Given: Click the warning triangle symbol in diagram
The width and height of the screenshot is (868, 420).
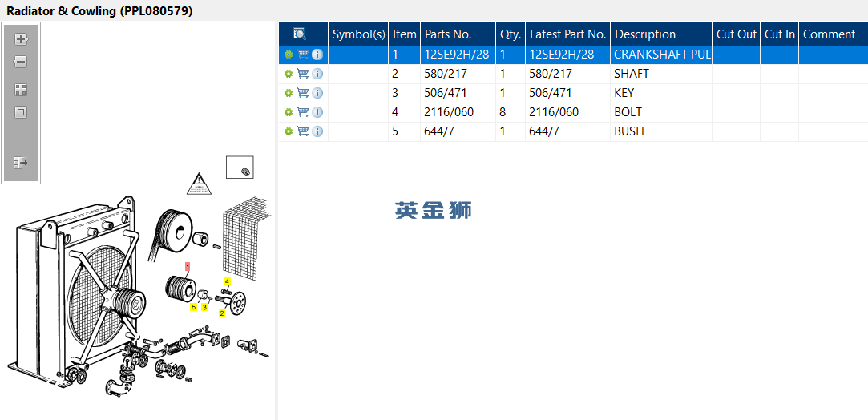Looking at the screenshot, I should tap(199, 184).
